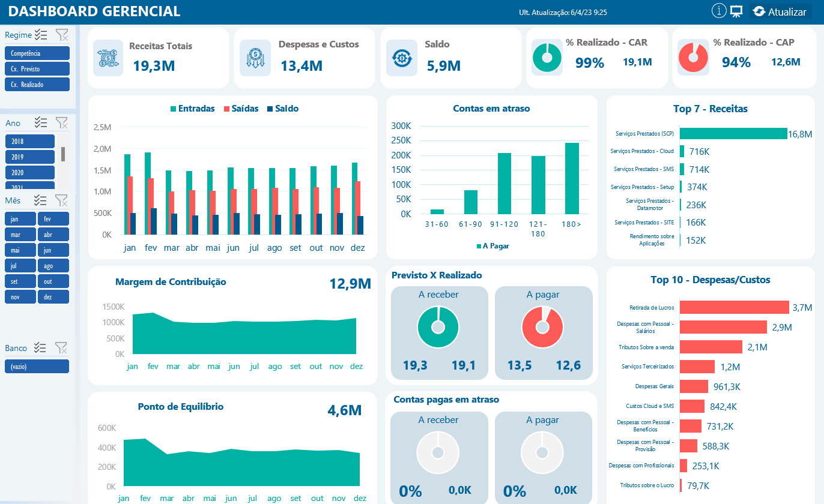Filter by month abr
Screen dimensions: 824x504
(x=53, y=235)
